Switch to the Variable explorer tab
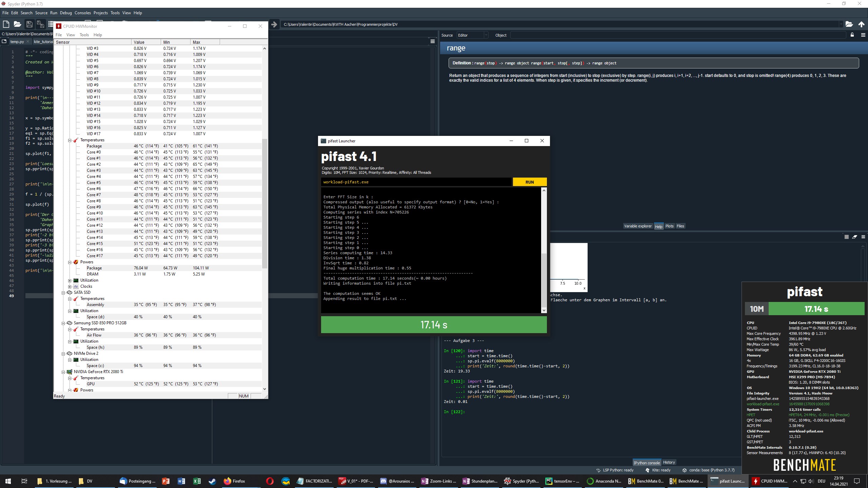 [638, 226]
